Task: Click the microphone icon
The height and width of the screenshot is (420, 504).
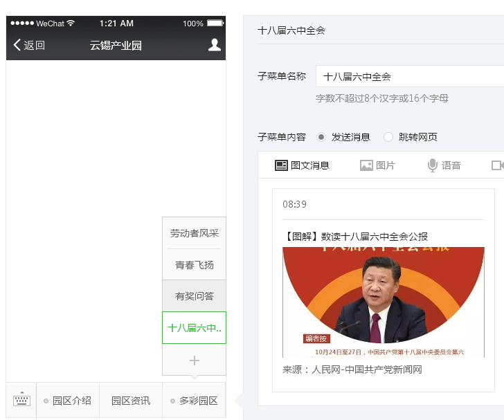Action: pyautogui.click(x=432, y=165)
